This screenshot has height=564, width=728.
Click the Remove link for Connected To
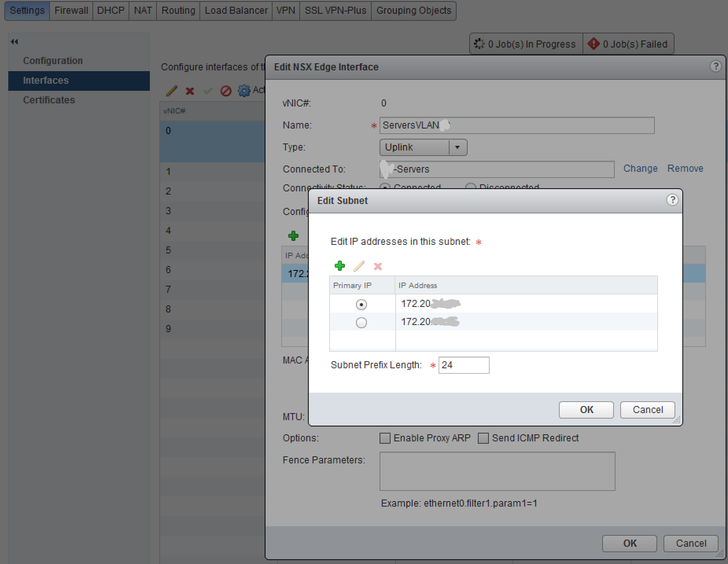coord(685,169)
